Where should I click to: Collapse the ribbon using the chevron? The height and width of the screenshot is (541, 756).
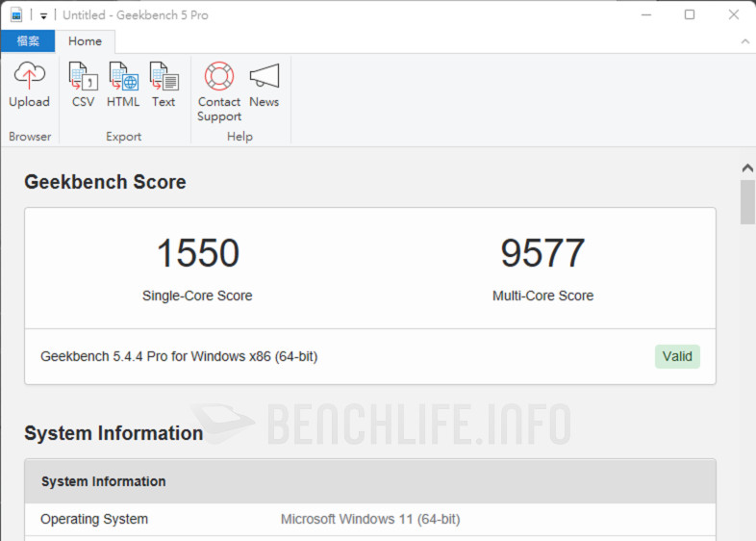[x=744, y=41]
